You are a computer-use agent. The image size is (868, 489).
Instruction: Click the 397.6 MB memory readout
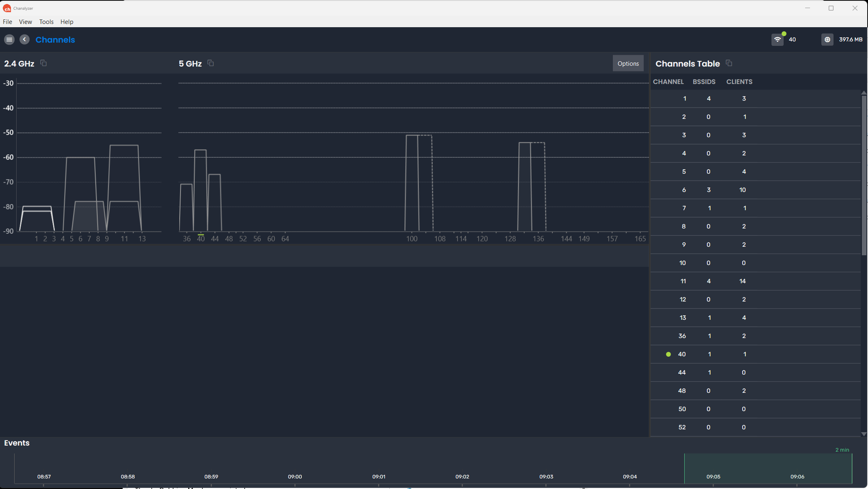pos(851,39)
